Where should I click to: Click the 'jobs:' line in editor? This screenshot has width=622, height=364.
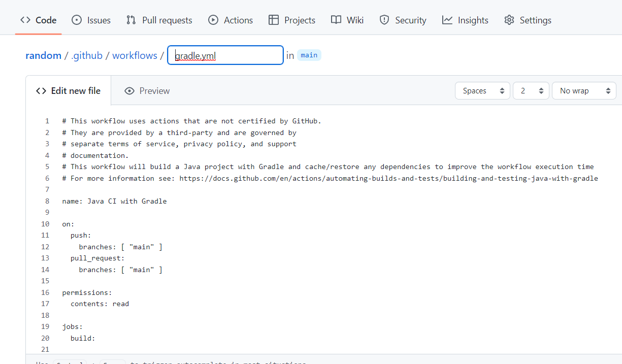click(x=73, y=326)
